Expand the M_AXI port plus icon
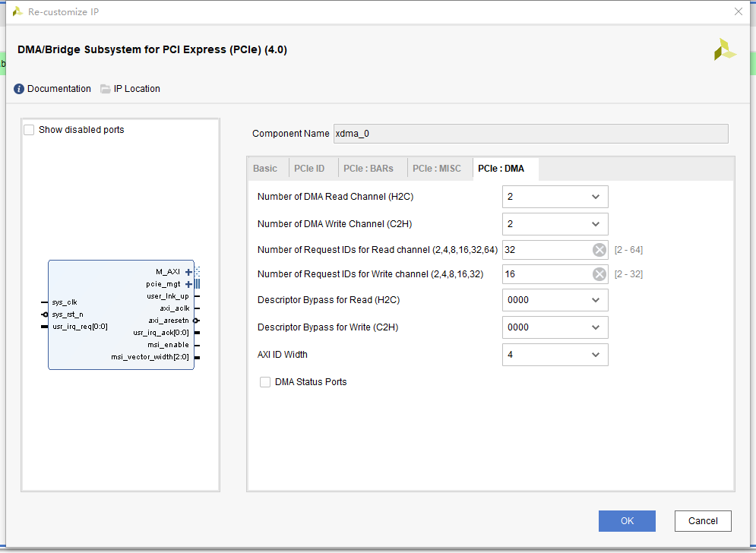The height and width of the screenshot is (553, 756). 188,272
